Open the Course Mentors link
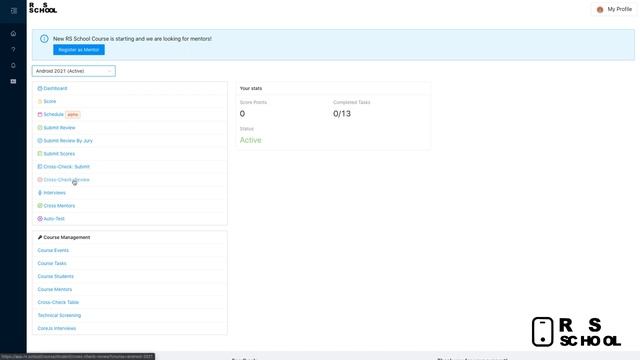The height and width of the screenshot is (360, 640). click(55, 289)
